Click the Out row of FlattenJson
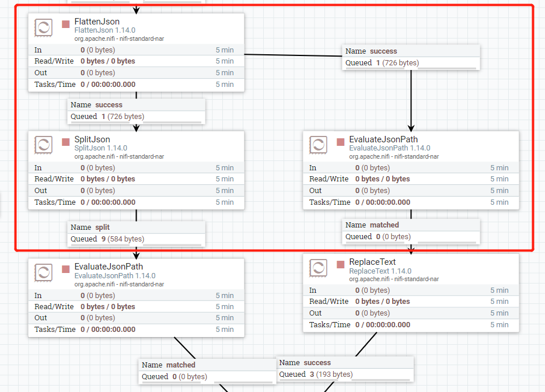This screenshot has height=392, width=545. pyautogui.click(x=137, y=73)
